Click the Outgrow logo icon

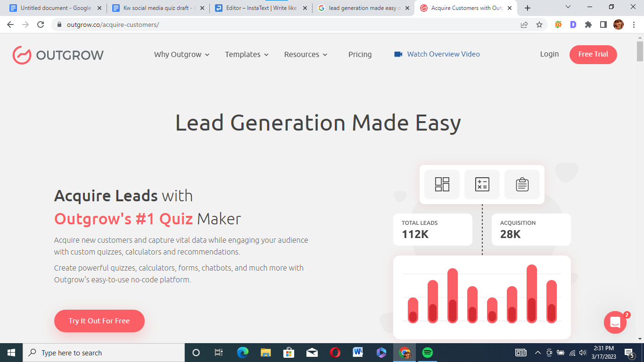click(x=22, y=55)
